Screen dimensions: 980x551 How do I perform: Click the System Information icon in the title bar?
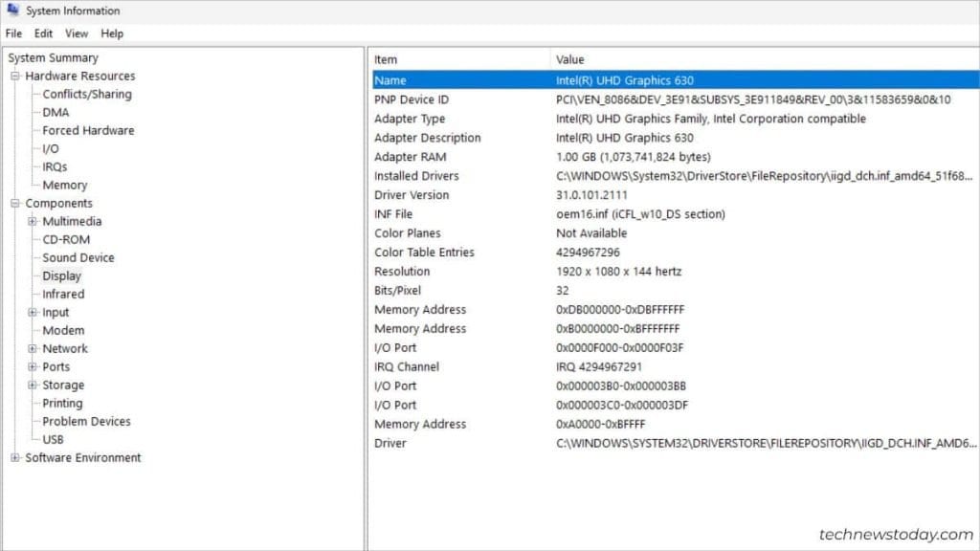[x=13, y=11]
